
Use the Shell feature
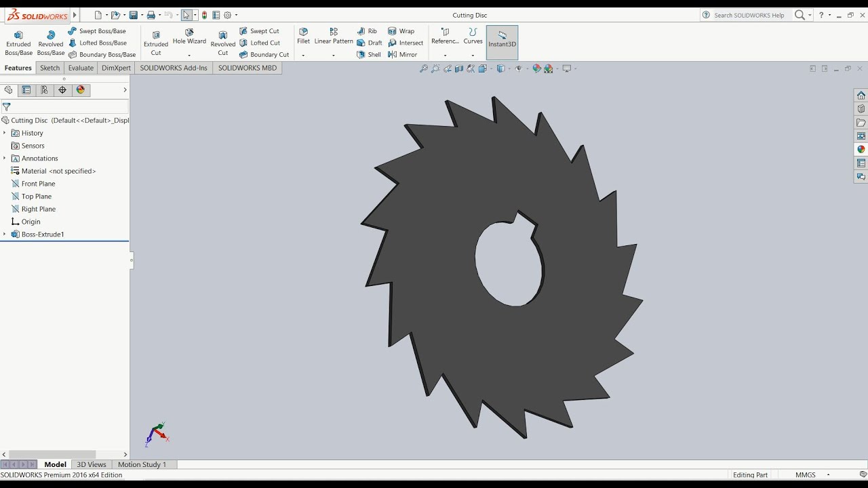point(369,54)
